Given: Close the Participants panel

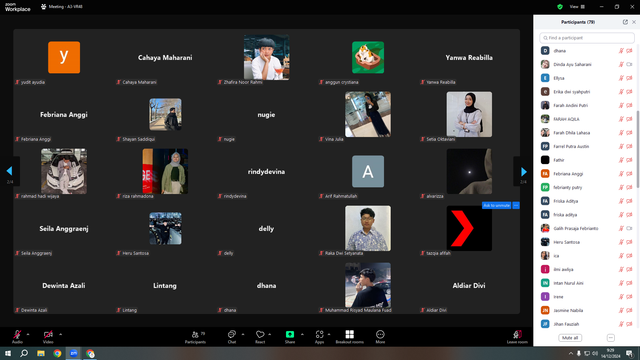Looking at the screenshot, I should point(633,22).
